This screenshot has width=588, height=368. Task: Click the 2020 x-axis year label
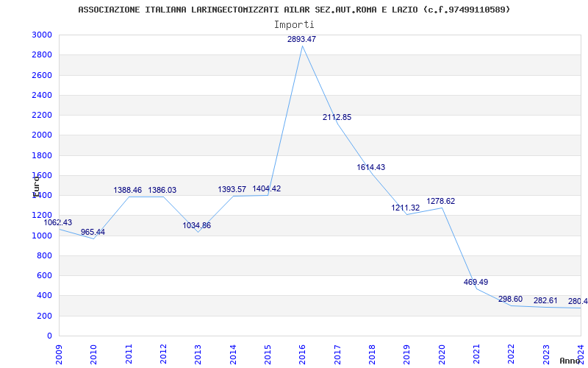click(x=442, y=354)
